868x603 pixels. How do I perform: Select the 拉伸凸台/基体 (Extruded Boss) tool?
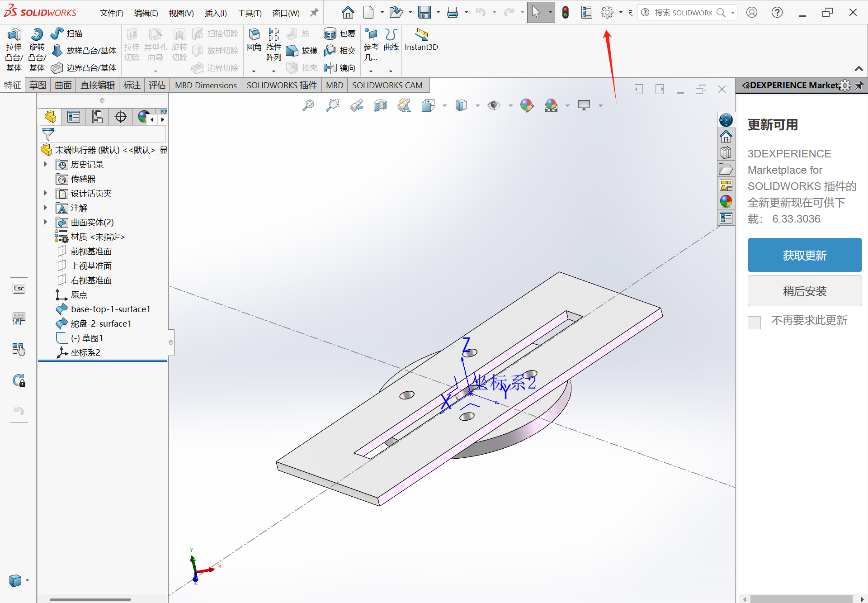(14, 49)
